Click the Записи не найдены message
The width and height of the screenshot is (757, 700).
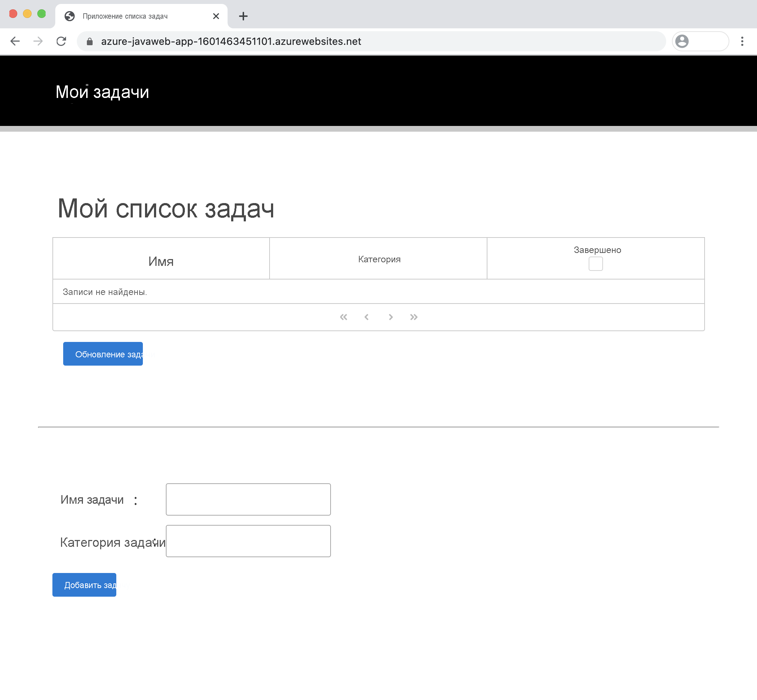click(105, 292)
